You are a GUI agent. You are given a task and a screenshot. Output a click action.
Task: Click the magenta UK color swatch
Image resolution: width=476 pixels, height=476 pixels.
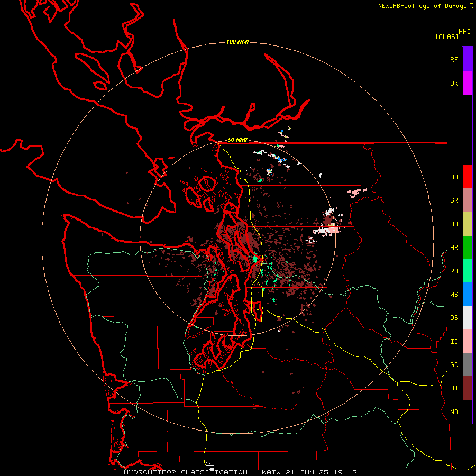point(467,83)
